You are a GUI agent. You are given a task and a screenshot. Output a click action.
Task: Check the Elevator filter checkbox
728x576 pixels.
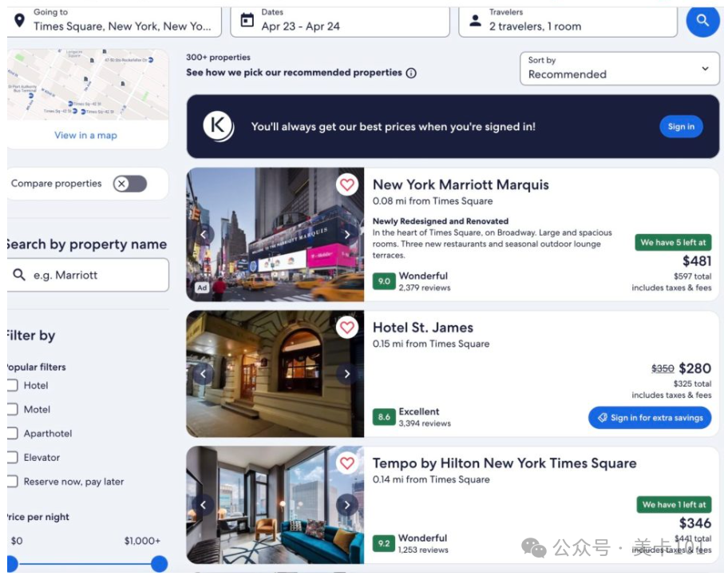point(13,458)
